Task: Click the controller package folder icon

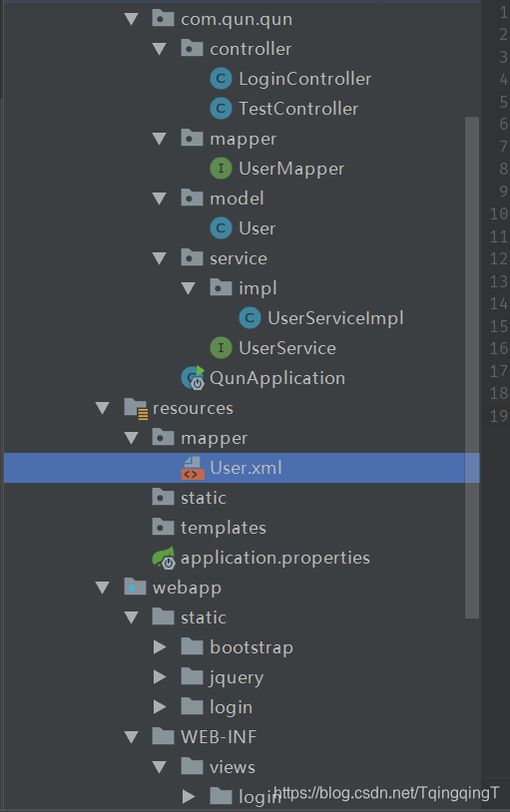Action: pos(192,49)
